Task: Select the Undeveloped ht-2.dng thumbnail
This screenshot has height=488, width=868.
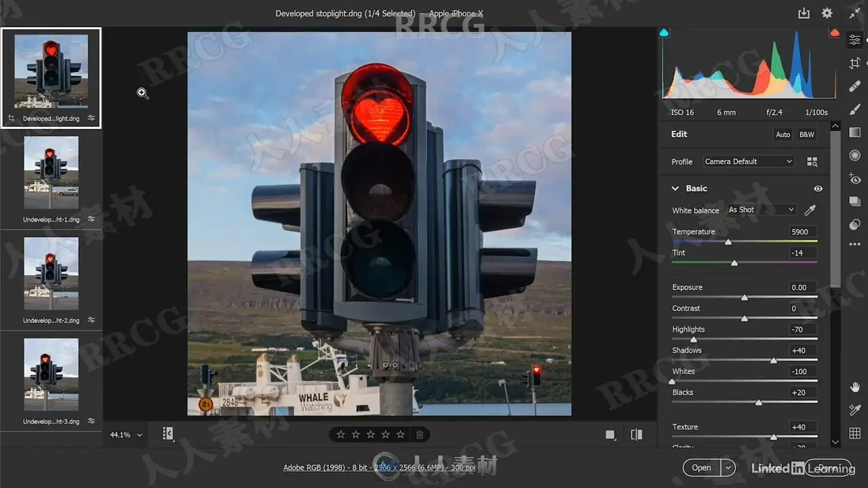Action: [51, 274]
